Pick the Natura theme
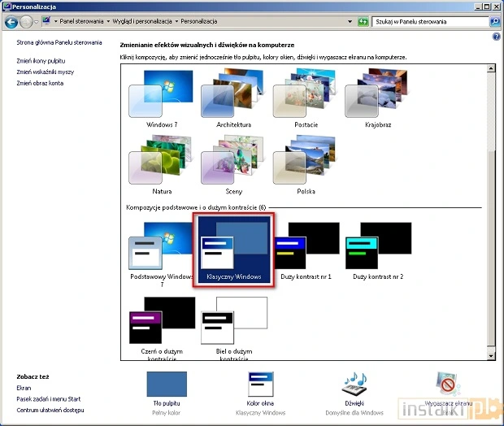504x426 pixels. pyautogui.click(x=162, y=165)
